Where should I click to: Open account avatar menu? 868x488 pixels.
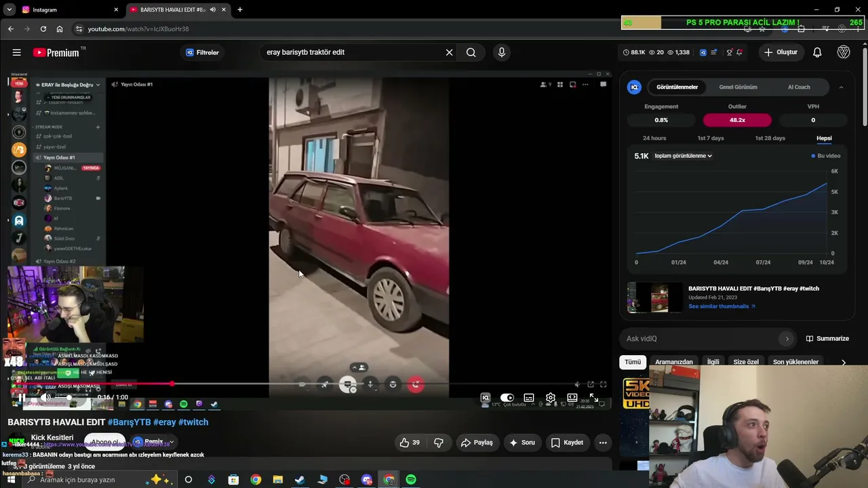tap(844, 52)
